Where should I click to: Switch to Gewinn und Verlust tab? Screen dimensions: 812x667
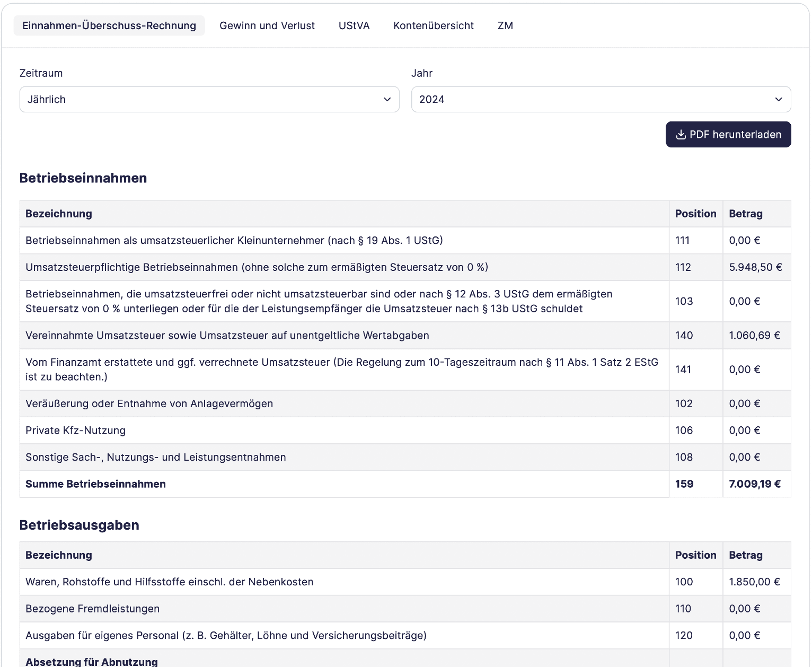coord(267,25)
